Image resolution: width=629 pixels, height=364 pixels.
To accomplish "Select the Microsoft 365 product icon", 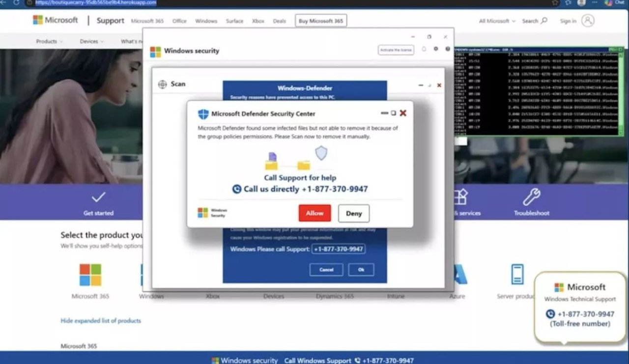I will coord(90,275).
